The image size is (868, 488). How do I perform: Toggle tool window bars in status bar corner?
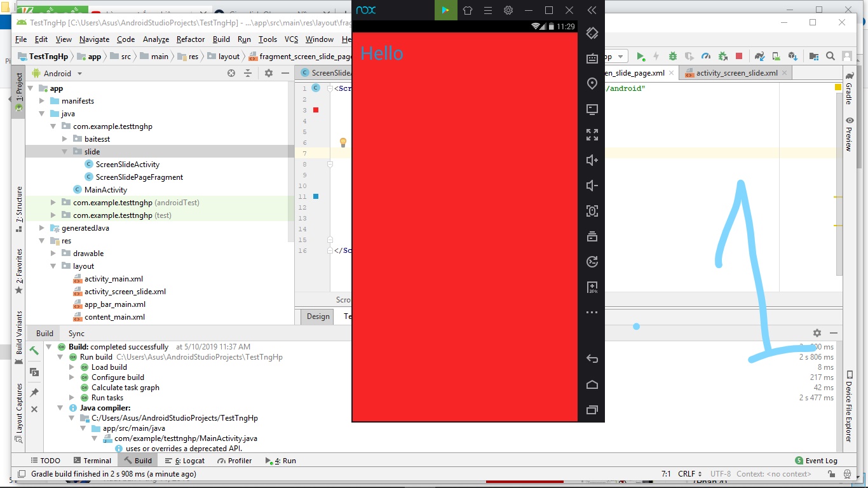pos(21,474)
